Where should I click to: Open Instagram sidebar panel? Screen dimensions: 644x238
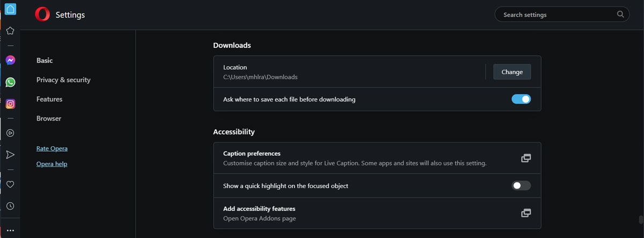(10, 104)
